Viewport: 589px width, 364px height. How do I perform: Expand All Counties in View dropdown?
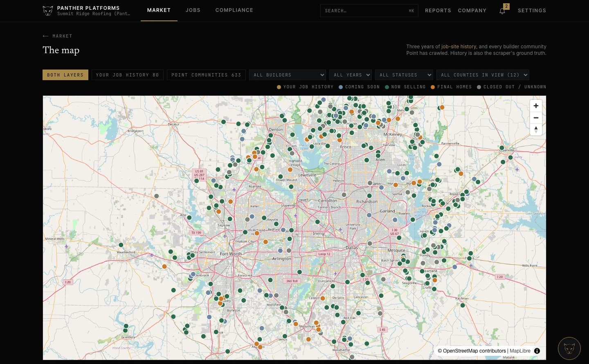pos(483,75)
